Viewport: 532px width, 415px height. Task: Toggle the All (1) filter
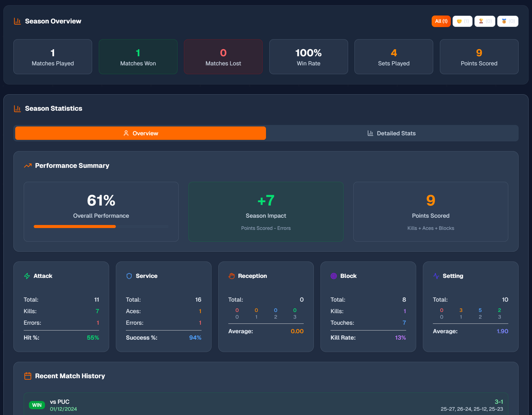pyautogui.click(x=441, y=21)
